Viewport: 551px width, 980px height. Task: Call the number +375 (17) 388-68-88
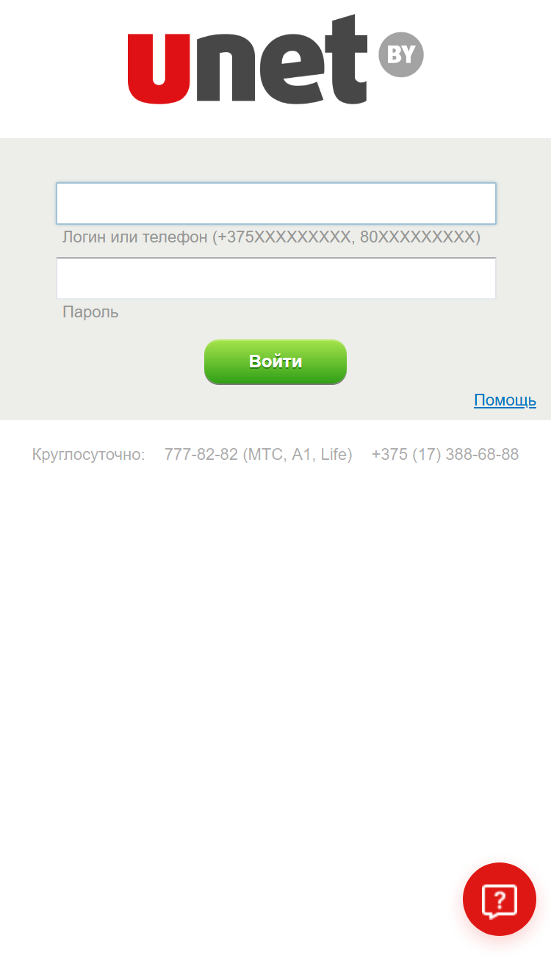coord(445,455)
